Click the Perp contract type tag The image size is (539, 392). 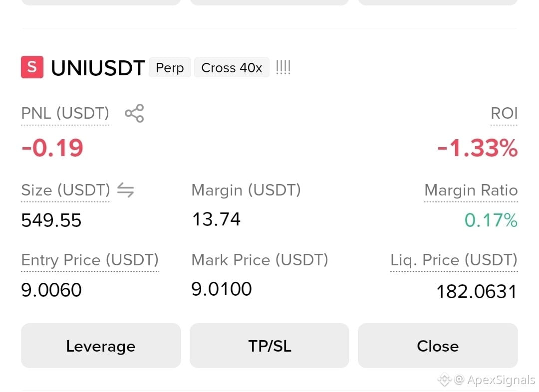[170, 68]
